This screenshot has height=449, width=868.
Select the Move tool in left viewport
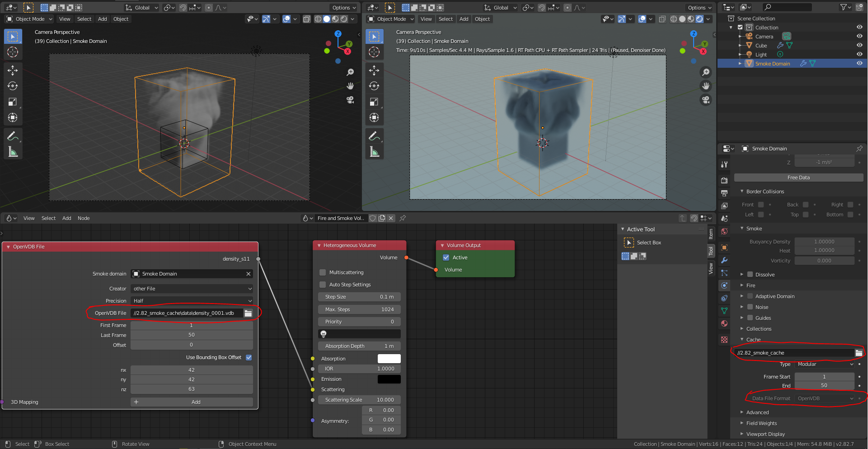point(13,70)
